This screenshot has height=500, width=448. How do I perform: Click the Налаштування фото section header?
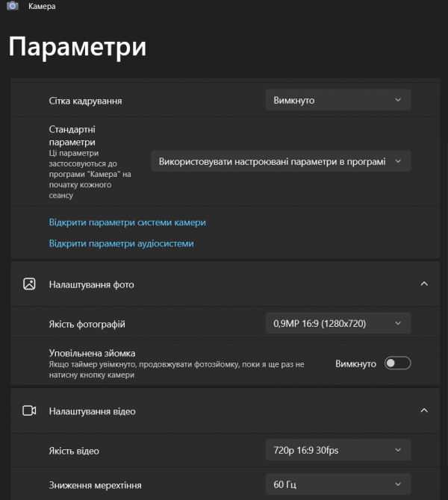(x=91, y=284)
